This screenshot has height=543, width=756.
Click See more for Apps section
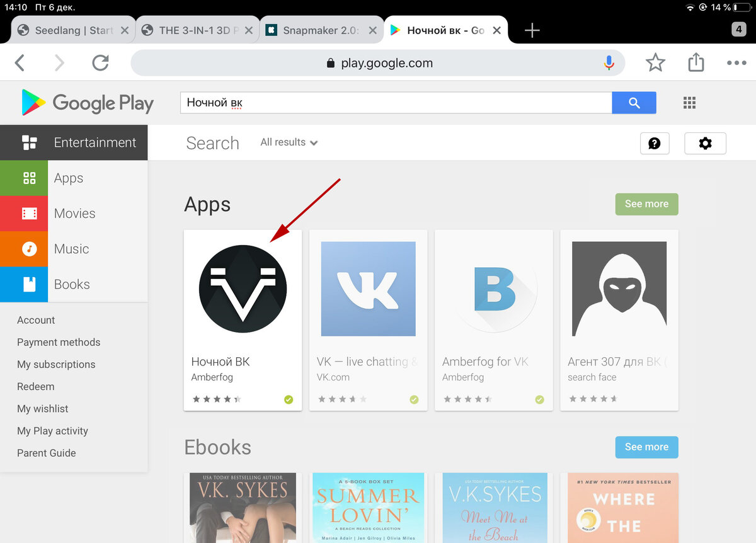[646, 204]
